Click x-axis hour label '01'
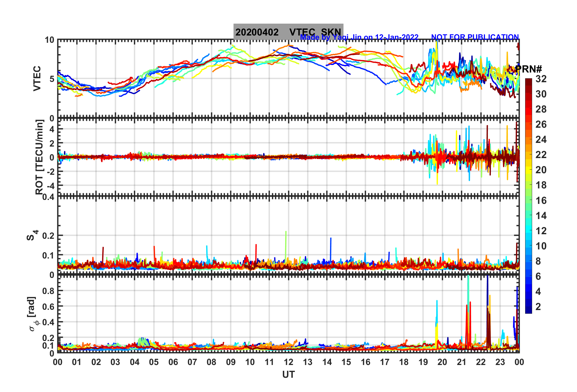 pos(77,362)
